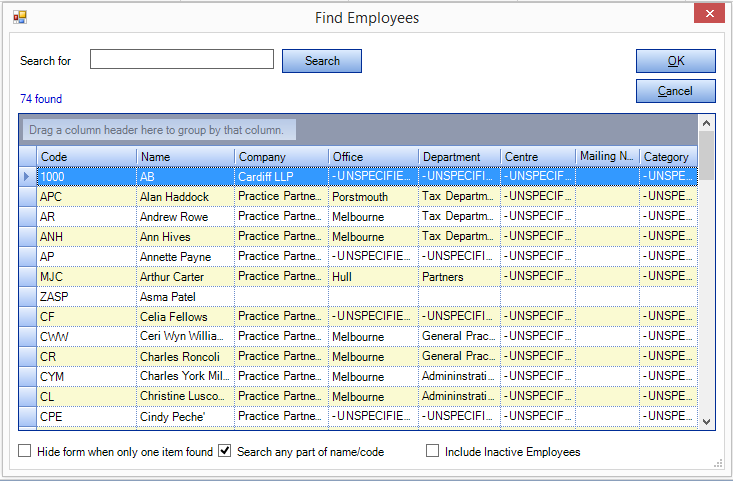
Task: Sort by the Name column header
Action: click(186, 157)
